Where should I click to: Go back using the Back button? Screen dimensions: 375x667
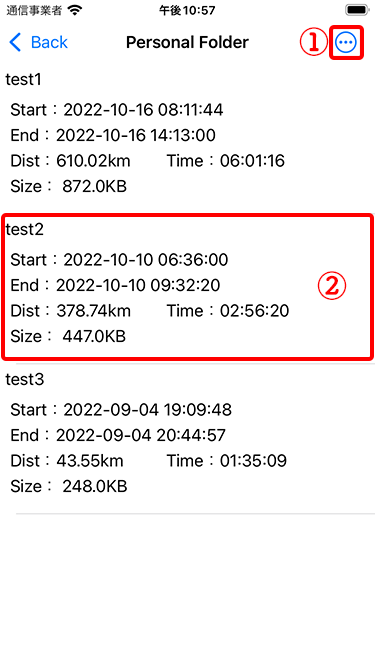click(x=38, y=43)
